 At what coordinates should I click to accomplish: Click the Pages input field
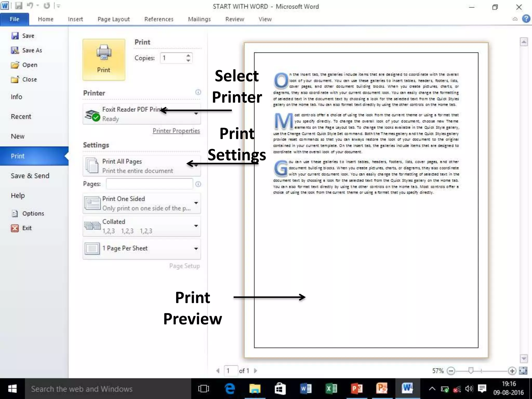coord(150,184)
